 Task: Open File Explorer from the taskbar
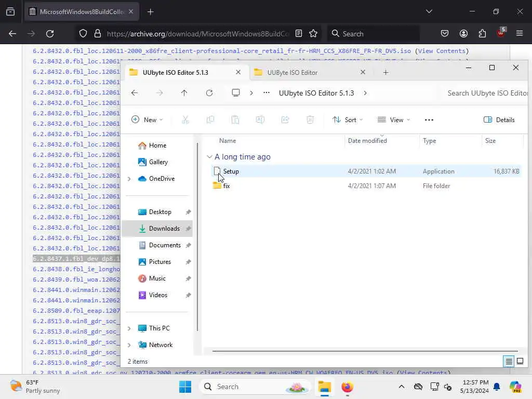pyautogui.click(x=324, y=387)
